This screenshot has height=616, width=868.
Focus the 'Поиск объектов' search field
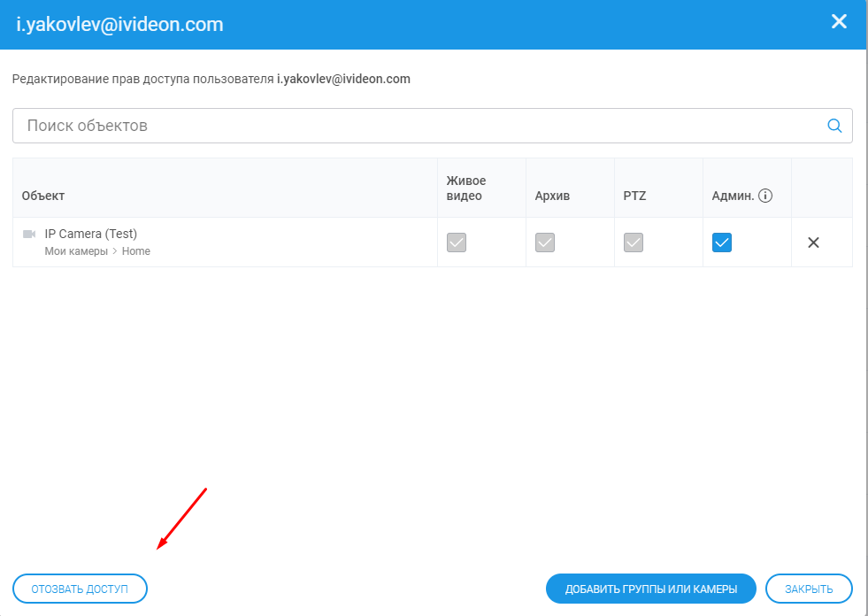pos(433,126)
